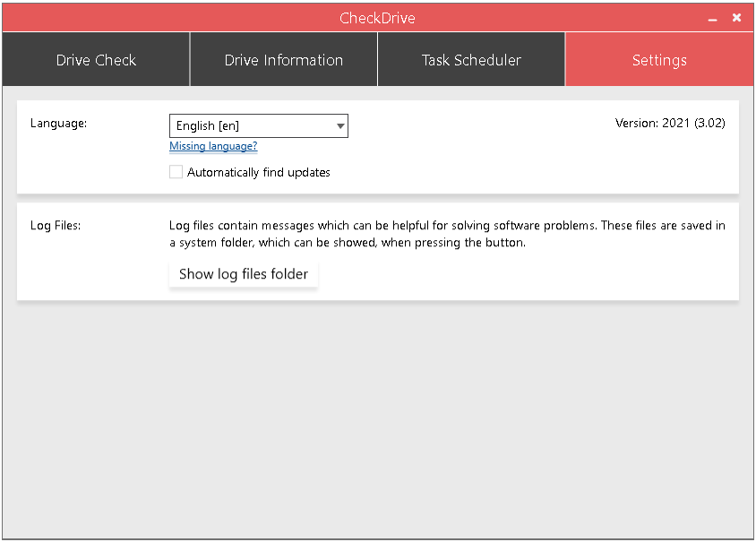Go to the Task Scheduler tab
This screenshot has width=756, height=542.
click(x=471, y=60)
